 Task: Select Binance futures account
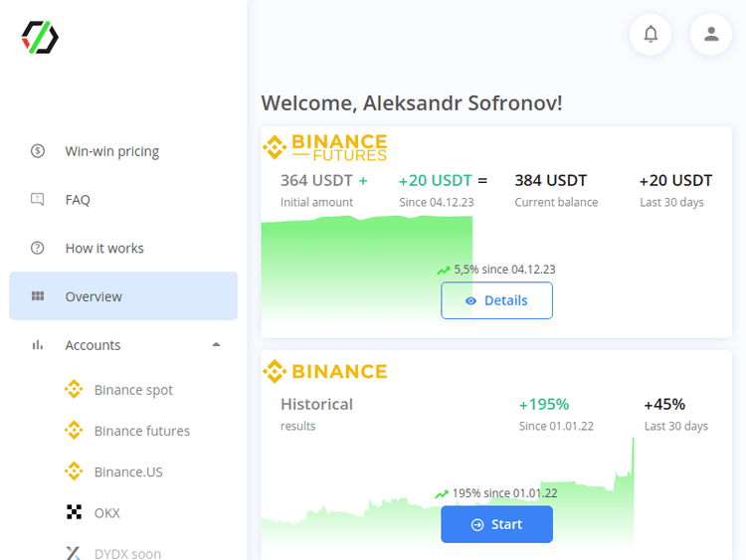pos(141,431)
